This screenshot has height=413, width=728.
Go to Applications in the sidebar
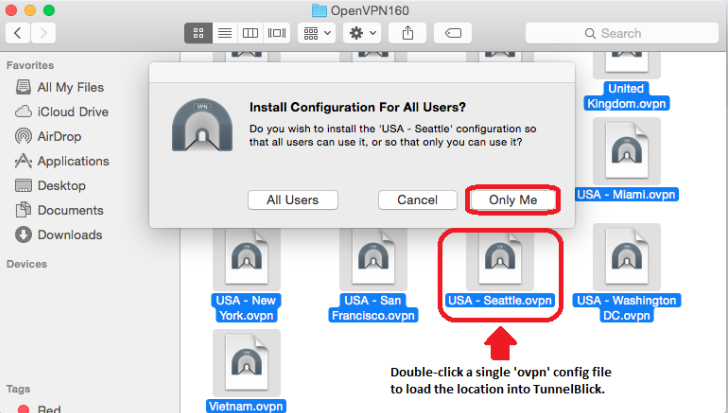point(73,161)
